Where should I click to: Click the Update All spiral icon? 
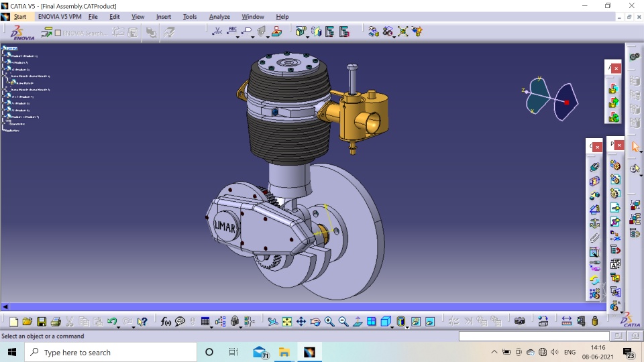click(x=595, y=280)
